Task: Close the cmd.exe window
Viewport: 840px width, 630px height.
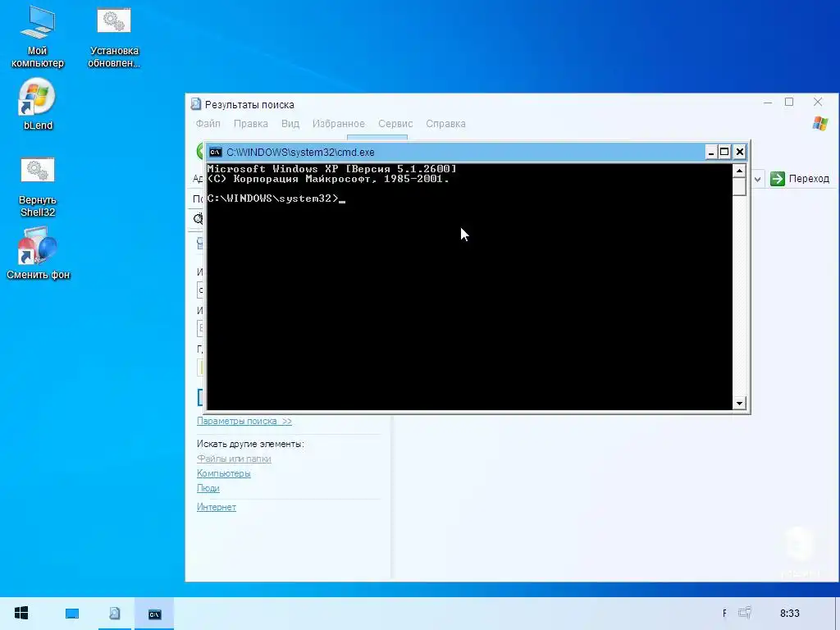Action: pos(739,152)
